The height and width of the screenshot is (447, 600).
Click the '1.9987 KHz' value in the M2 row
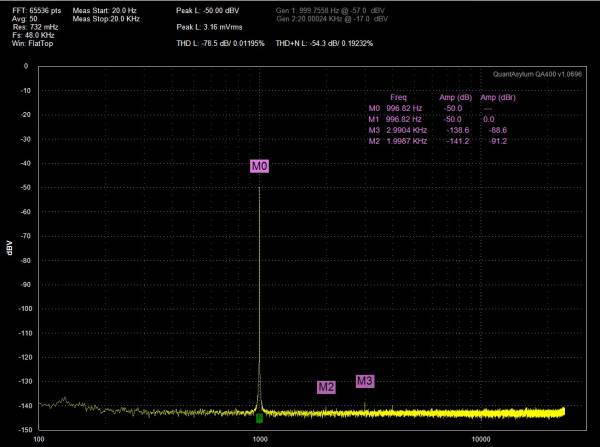(x=406, y=141)
